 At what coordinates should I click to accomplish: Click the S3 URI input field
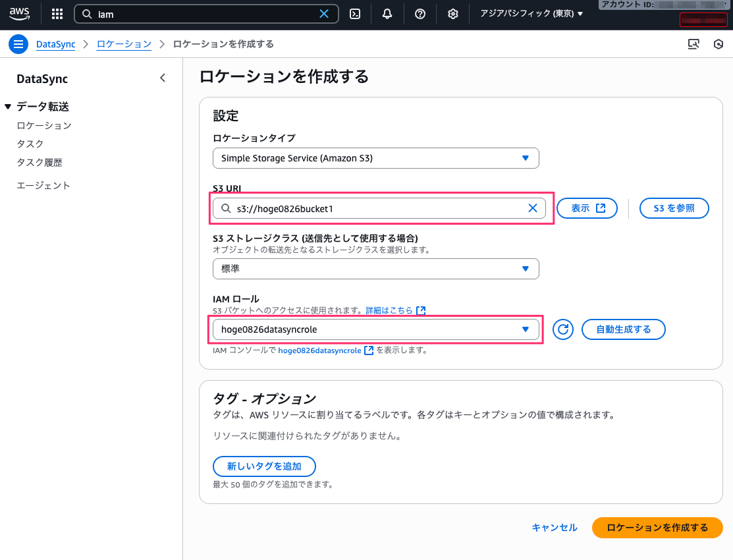tap(379, 208)
